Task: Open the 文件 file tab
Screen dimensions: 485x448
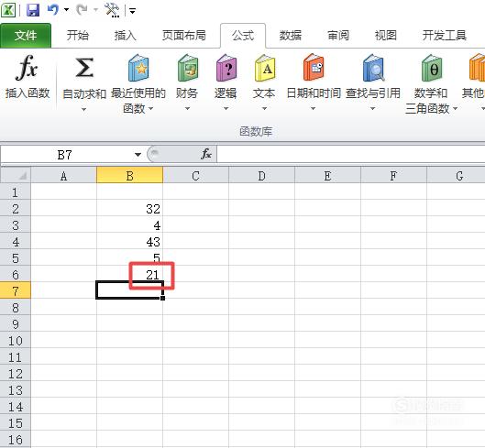Action: point(26,36)
